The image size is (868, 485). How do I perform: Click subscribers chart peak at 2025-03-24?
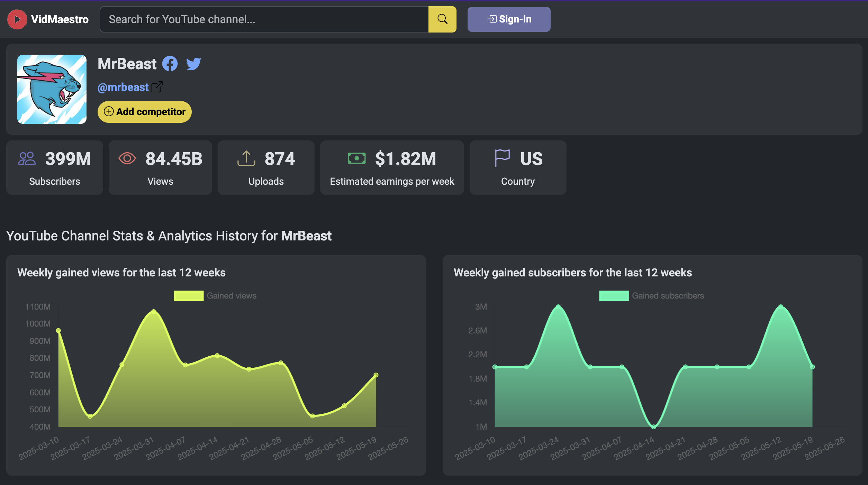(558, 307)
